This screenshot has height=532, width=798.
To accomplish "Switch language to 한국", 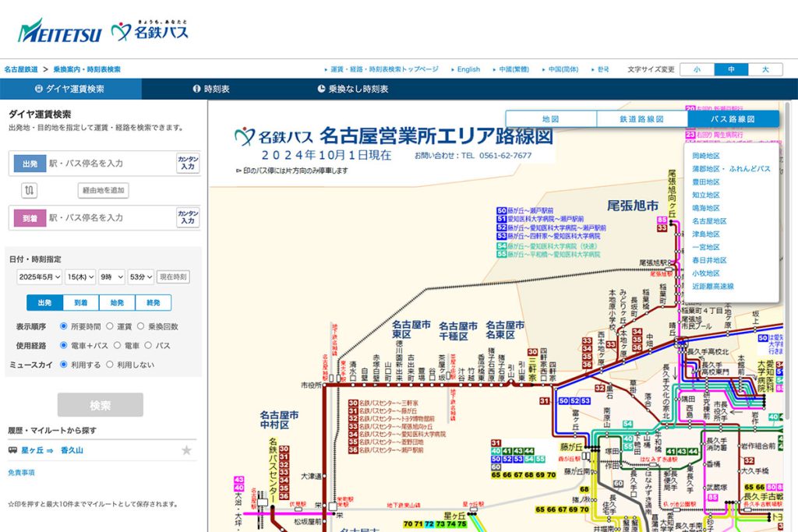I will 603,69.
